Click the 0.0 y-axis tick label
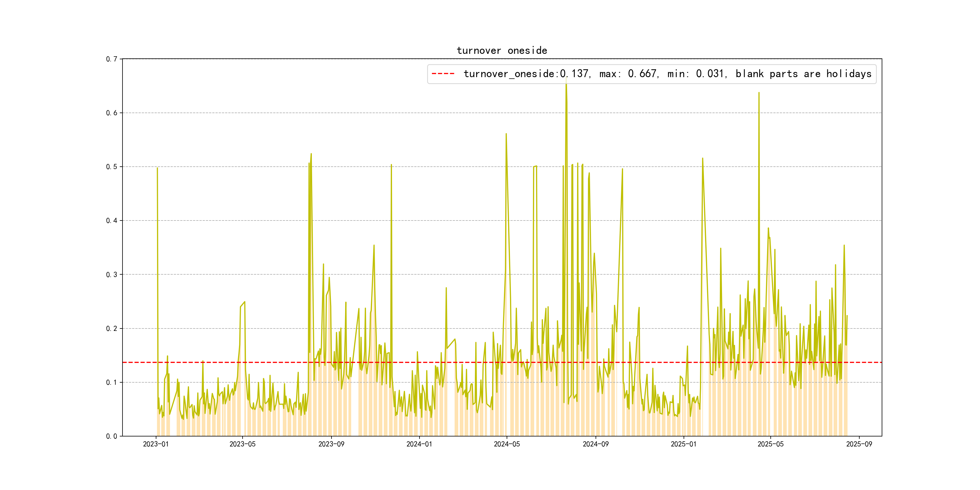 (112, 436)
